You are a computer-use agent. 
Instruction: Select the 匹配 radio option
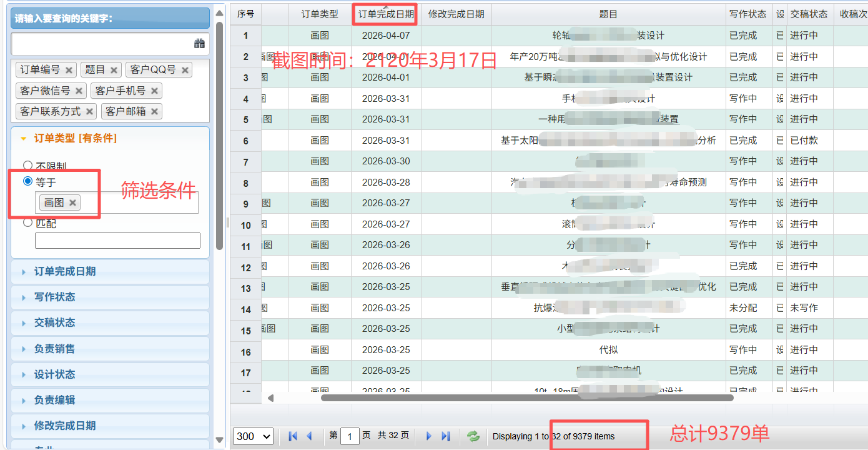tap(27, 222)
